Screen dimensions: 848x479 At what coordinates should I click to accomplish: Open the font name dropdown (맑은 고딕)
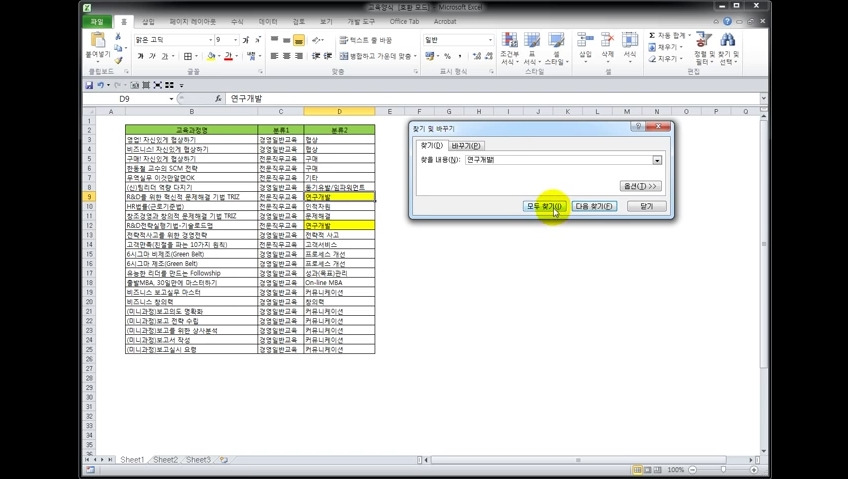point(210,39)
